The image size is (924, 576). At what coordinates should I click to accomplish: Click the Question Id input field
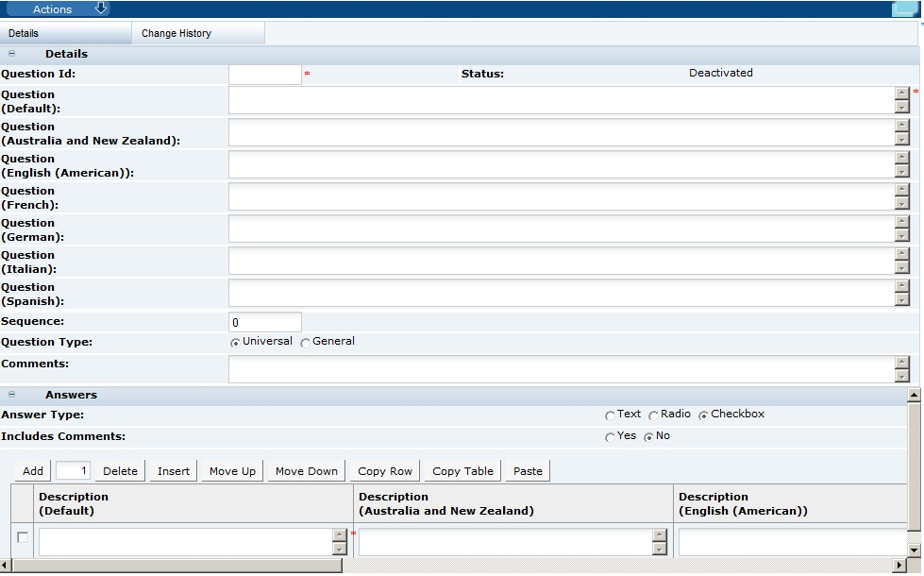(264, 74)
